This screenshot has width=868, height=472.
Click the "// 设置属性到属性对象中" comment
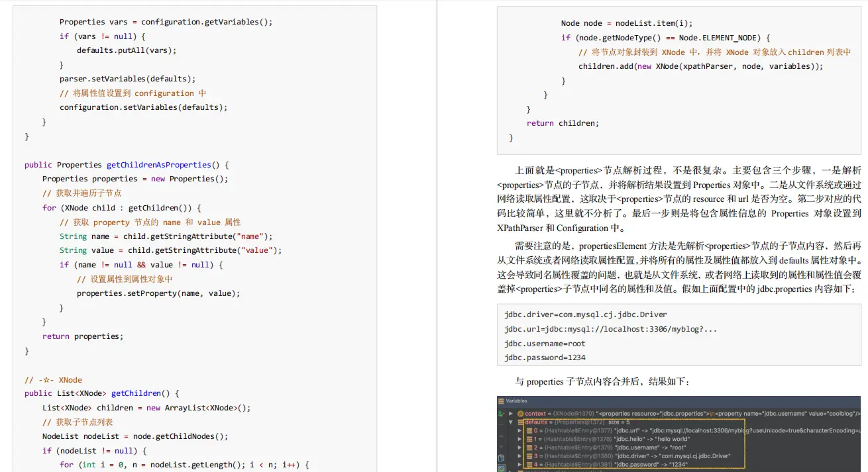point(125,279)
